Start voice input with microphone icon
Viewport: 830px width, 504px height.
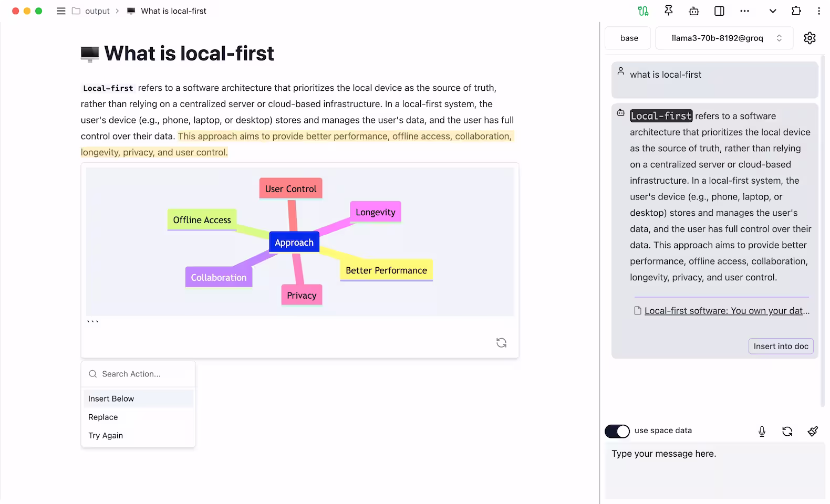pyautogui.click(x=762, y=431)
